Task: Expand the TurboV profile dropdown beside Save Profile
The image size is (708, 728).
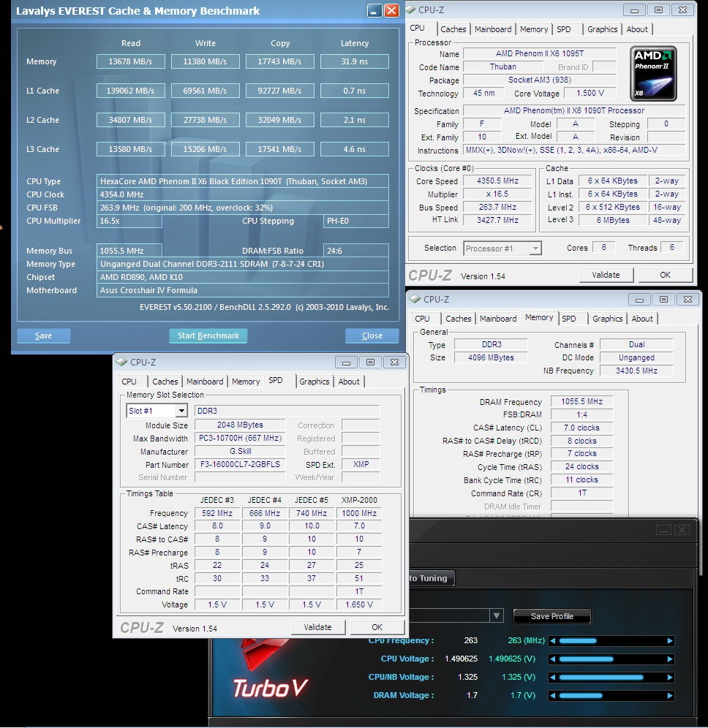Action: (497, 616)
